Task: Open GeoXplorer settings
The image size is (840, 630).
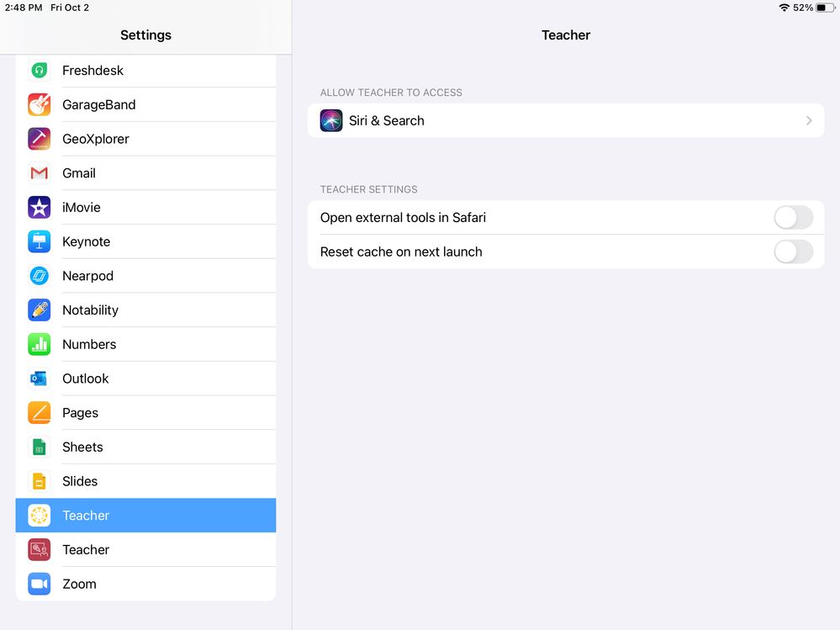Action: click(145, 139)
